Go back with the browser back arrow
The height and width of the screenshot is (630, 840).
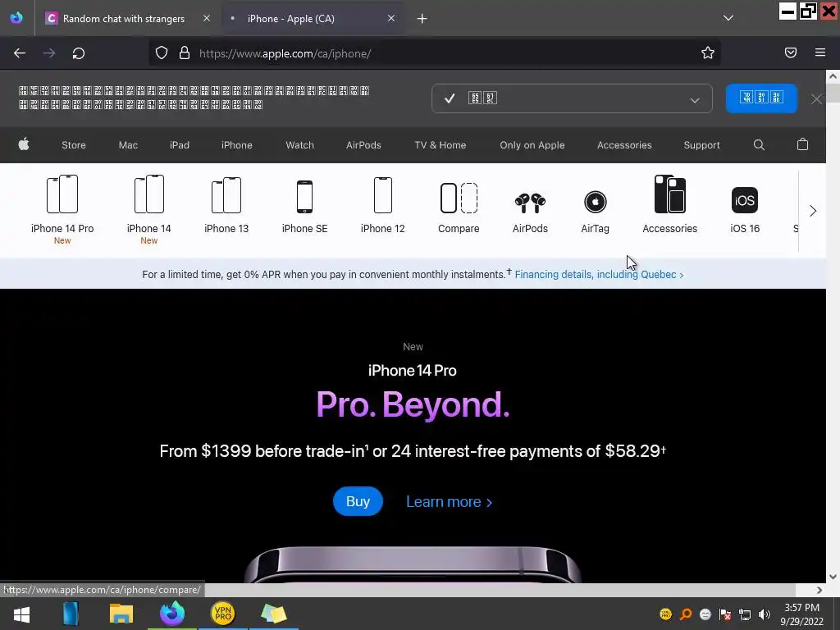pos(20,53)
